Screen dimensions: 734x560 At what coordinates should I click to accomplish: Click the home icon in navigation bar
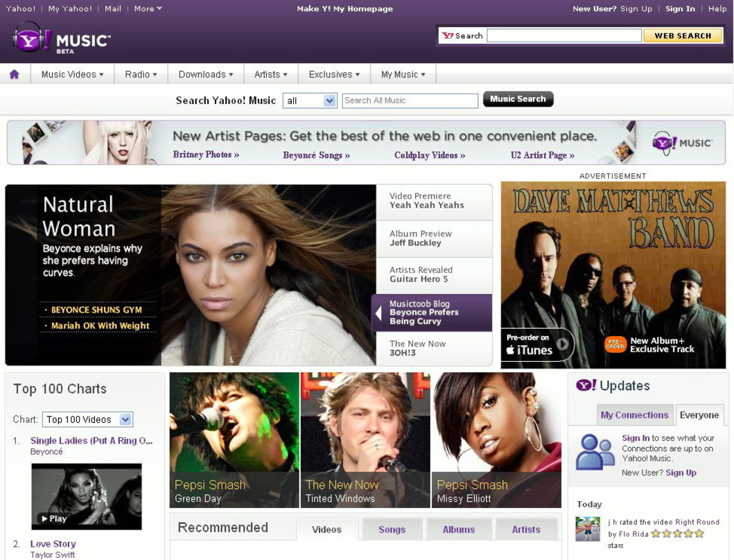click(x=15, y=74)
